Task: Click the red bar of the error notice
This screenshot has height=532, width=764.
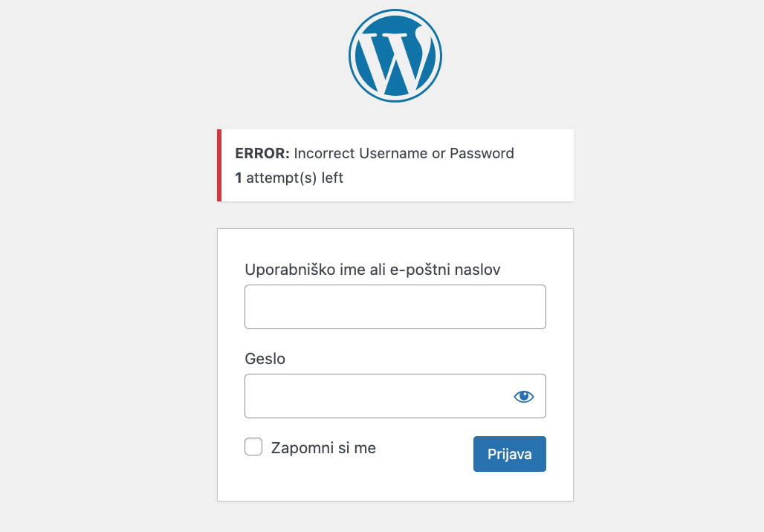Action: [x=219, y=165]
